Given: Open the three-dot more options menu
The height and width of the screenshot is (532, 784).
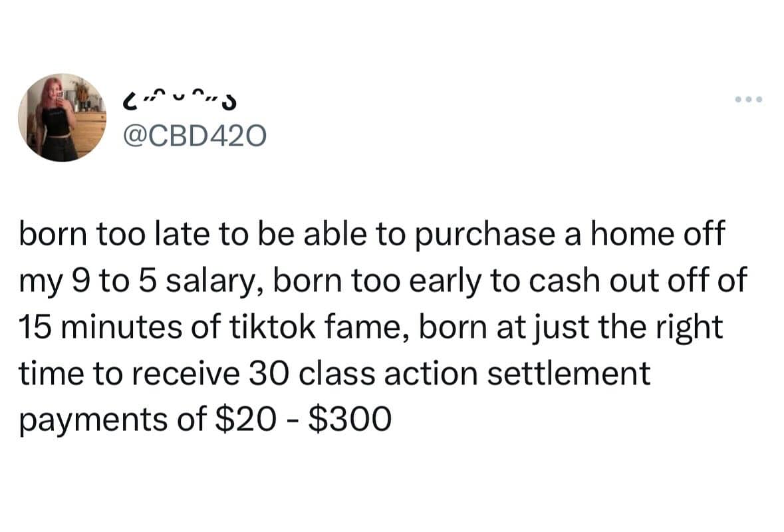Looking at the screenshot, I should (x=750, y=100).
